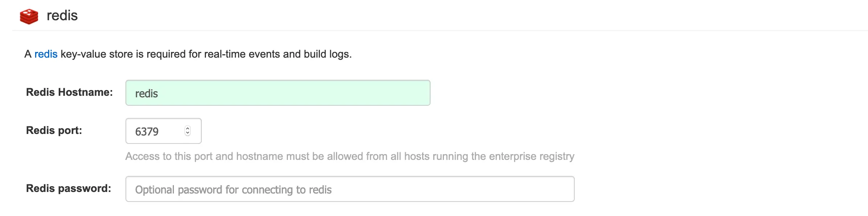
Task: Click the 6379 value in port field
Action: pyautogui.click(x=147, y=132)
